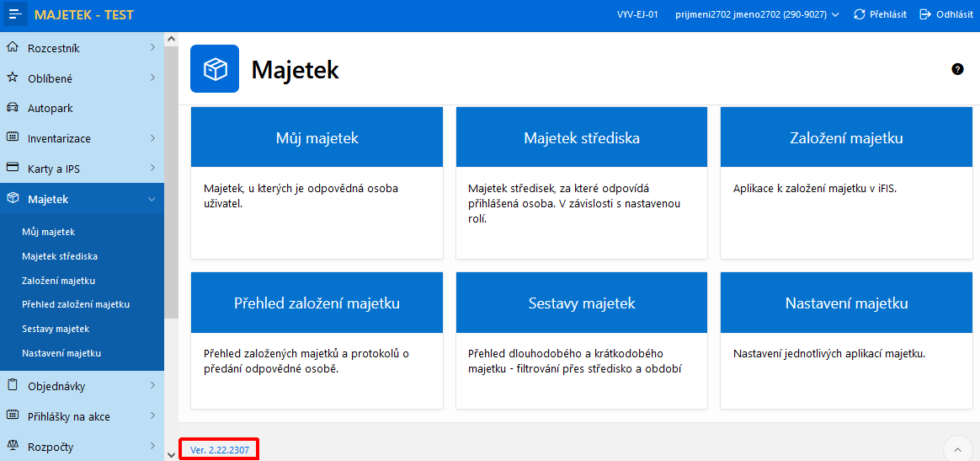
Task: Open the Přehled založení majetku card
Action: [x=317, y=340]
